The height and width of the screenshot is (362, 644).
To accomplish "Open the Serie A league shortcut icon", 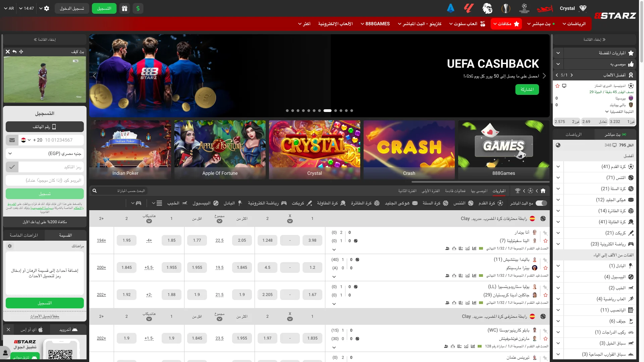I will coord(450,8).
